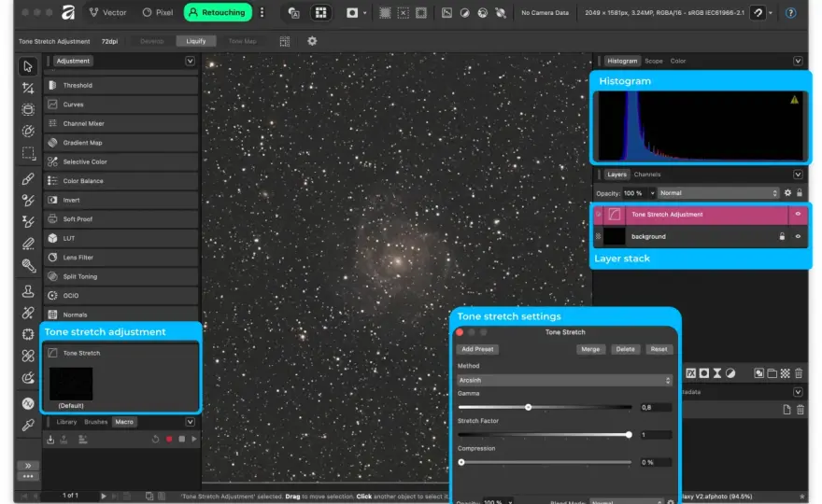The height and width of the screenshot is (504, 822).
Task: Expand the Adjustment panel options chevron
Action: click(190, 61)
